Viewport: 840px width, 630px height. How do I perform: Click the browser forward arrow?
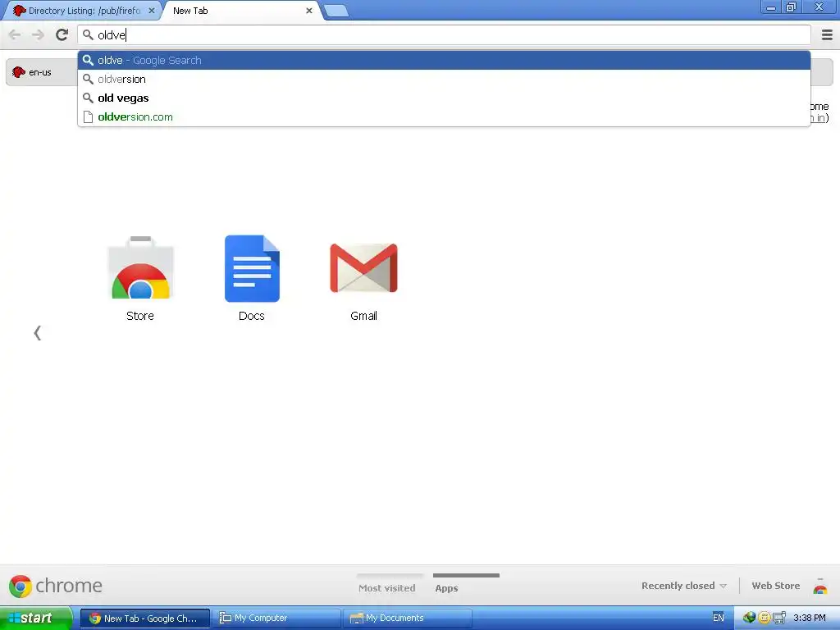(x=38, y=35)
